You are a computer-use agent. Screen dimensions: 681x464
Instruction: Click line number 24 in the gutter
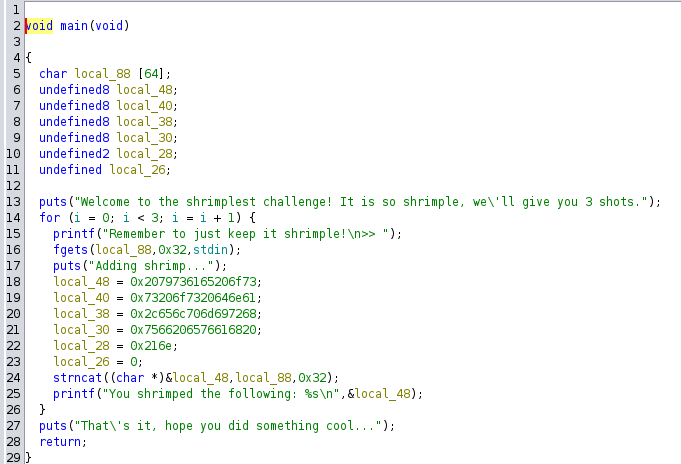point(13,378)
